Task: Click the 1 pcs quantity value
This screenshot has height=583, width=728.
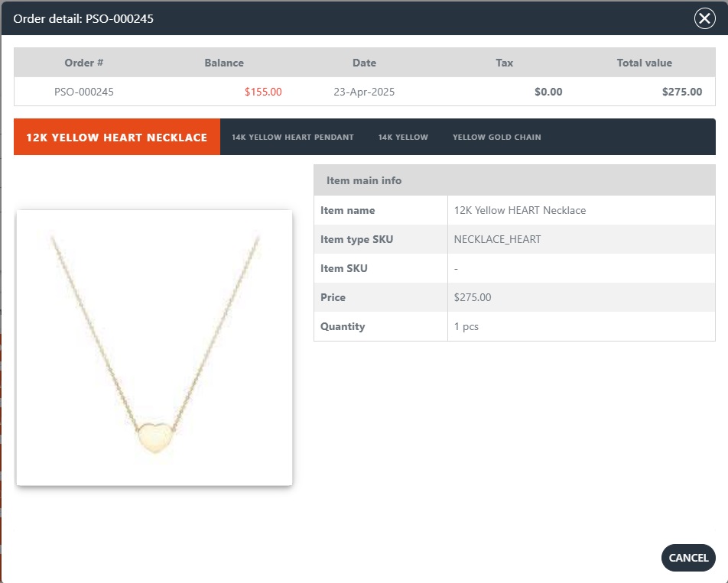Action: point(466,326)
